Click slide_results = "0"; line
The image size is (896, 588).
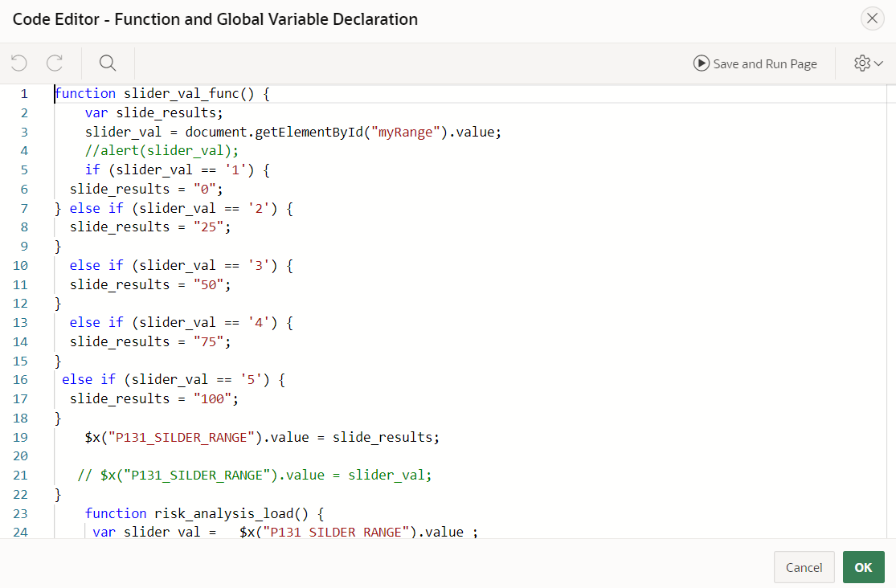tap(146, 189)
